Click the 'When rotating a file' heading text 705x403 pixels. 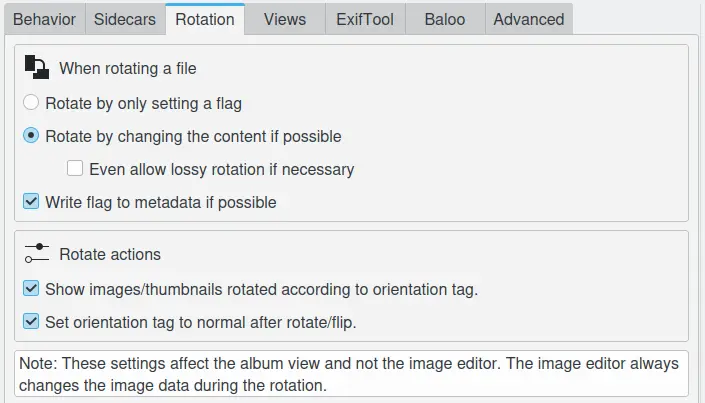pos(126,69)
